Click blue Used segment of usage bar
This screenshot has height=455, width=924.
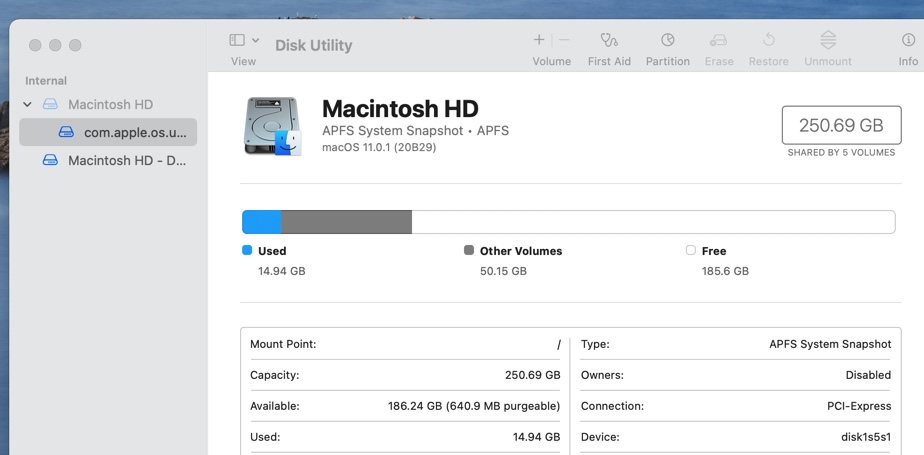point(262,222)
